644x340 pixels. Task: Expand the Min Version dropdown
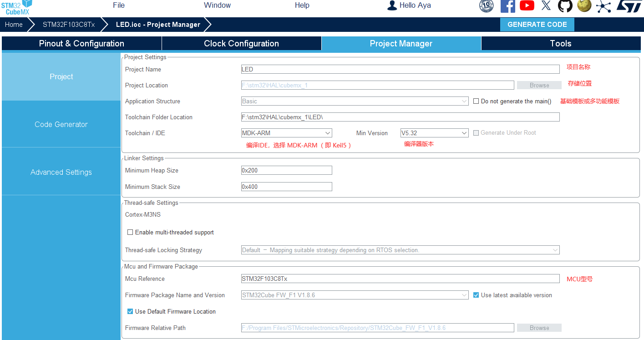pos(434,133)
